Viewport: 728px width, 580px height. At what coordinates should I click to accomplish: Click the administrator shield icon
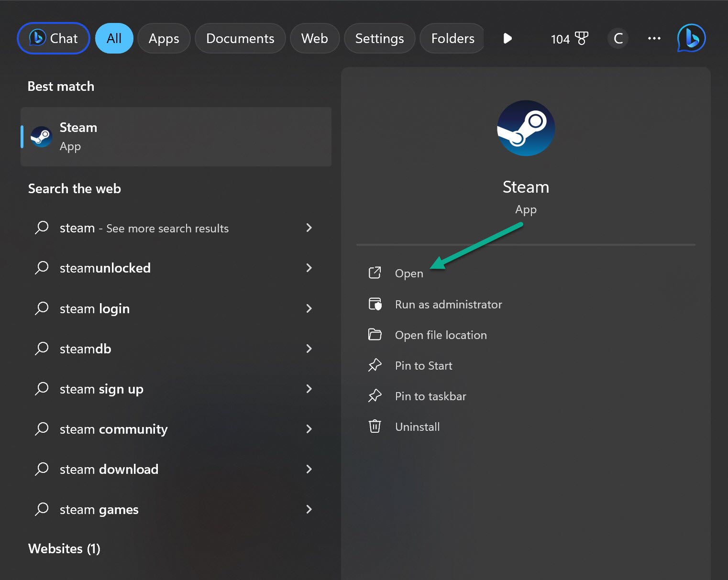(x=375, y=304)
